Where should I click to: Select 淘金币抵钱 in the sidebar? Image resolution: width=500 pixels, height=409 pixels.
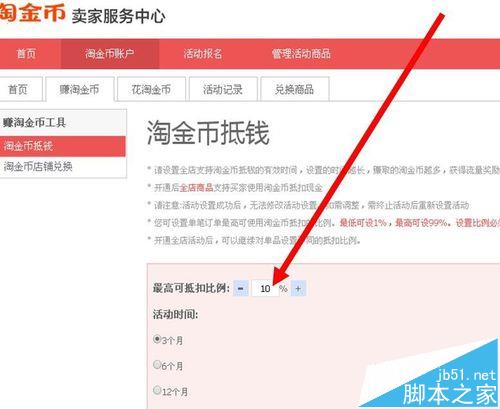63,146
